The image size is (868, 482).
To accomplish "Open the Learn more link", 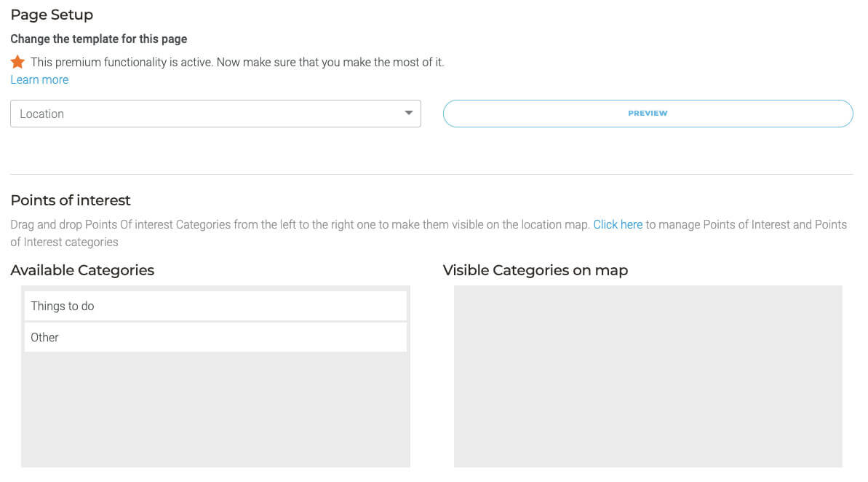I will click(39, 80).
